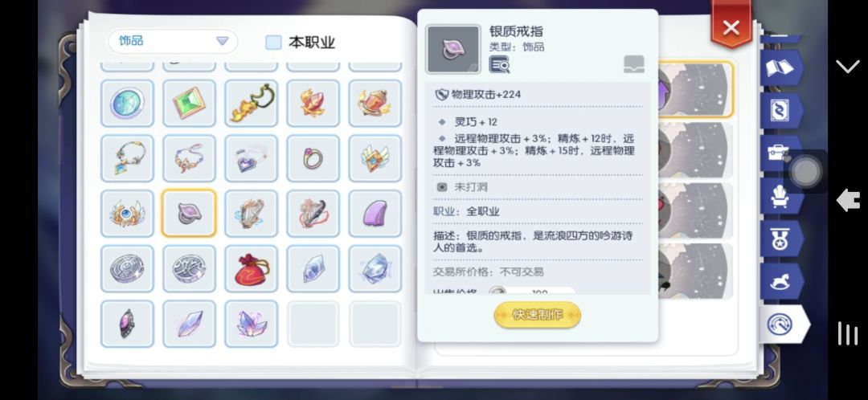Collapse the panel with top-right chevron
Image resolution: width=868 pixels, height=400 pixels.
pos(847,67)
